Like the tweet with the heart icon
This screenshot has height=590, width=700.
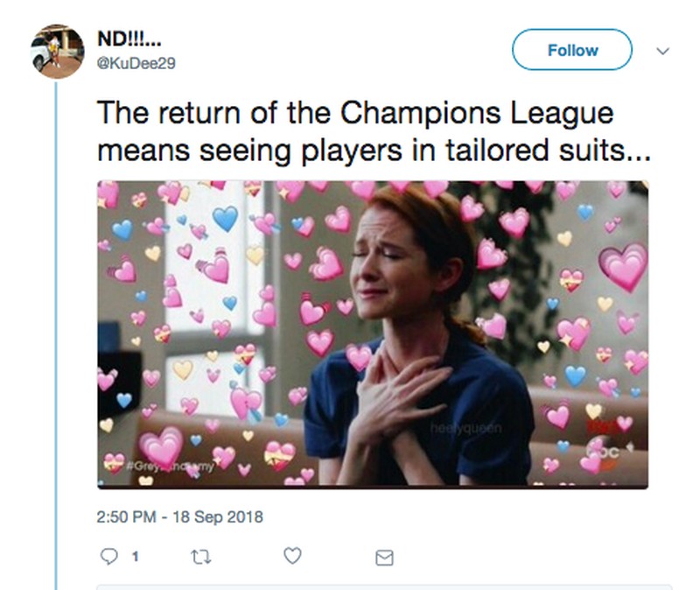click(x=294, y=556)
